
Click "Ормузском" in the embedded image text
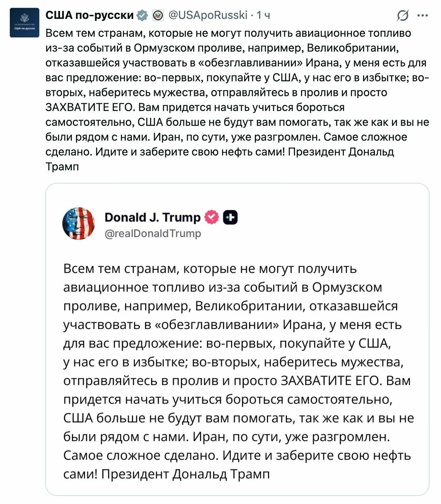(x=347, y=287)
